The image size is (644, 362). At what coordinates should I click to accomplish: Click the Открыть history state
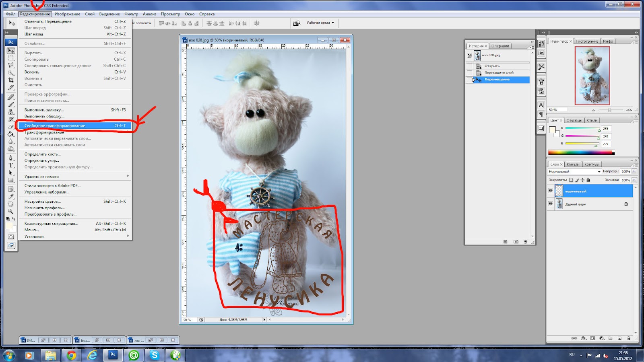coord(492,66)
